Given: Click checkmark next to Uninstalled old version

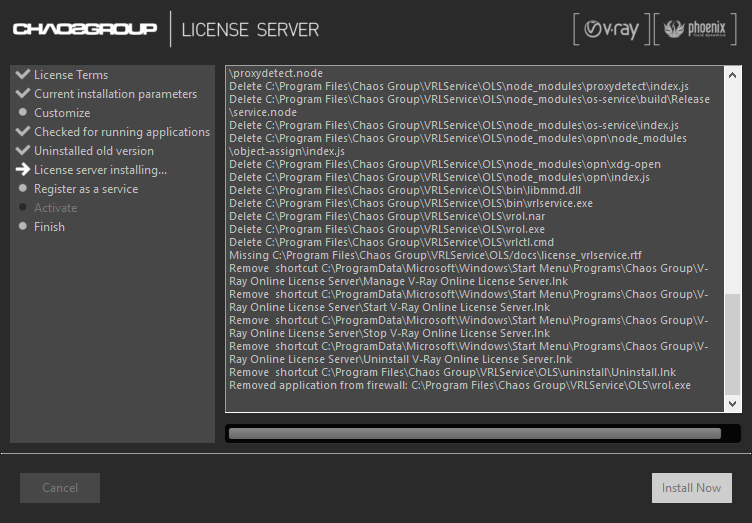Looking at the screenshot, I should point(22,151).
